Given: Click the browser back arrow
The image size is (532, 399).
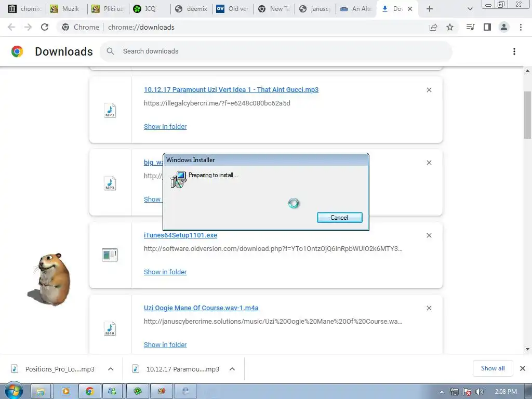Looking at the screenshot, I should click(11, 27).
